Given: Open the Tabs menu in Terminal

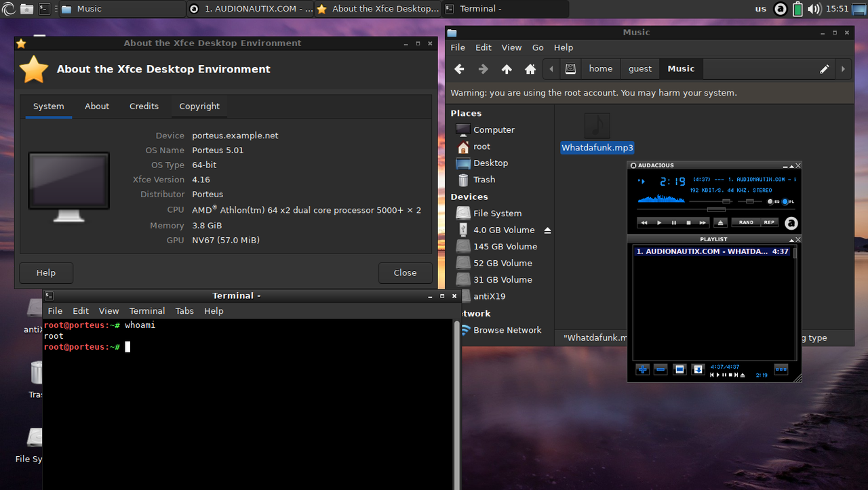Looking at the screenshot, I should pos(184,311).
